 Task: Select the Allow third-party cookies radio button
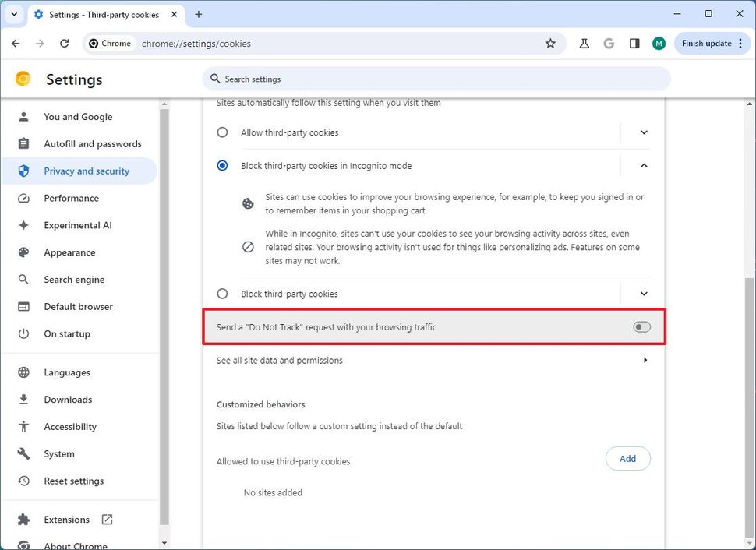[222, 132]
